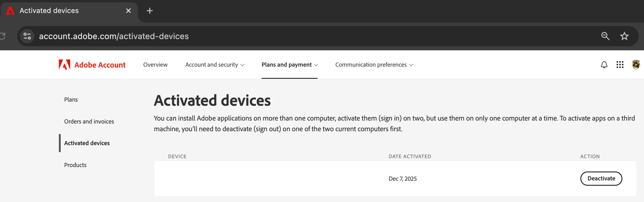Viewport: 644px width, 202px height.
Task: Expand Plans and payment dropdown
Action: tap(290, 65)
